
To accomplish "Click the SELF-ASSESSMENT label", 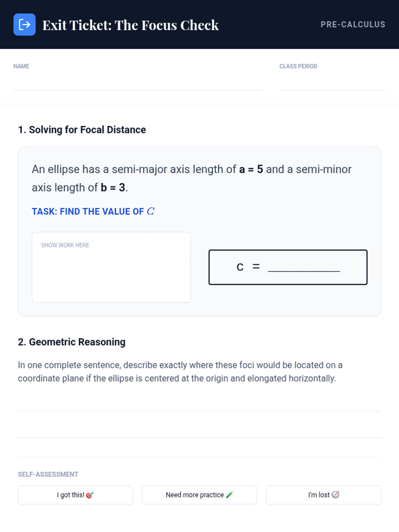I will pos(48,474).
